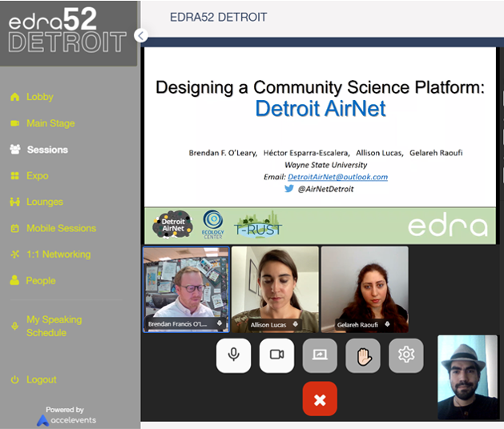Image resolution: width=504 pixels, height=429 pixels.
Task: Click the edra52 Detroit logo
Action: (67, 30)
